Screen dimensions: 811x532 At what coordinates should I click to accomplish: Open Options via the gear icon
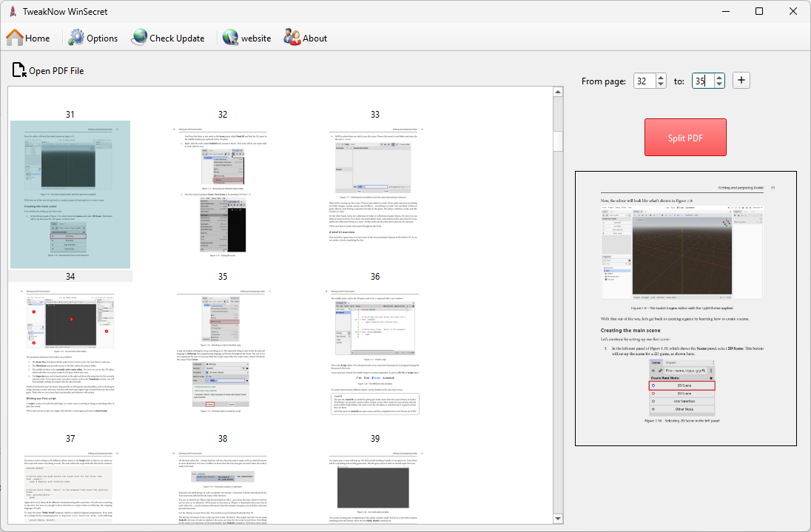point(76,38)
